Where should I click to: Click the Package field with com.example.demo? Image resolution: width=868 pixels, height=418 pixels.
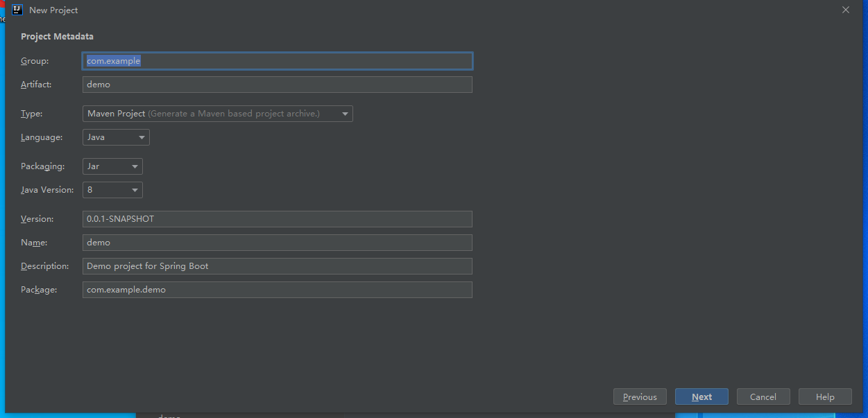278,290
